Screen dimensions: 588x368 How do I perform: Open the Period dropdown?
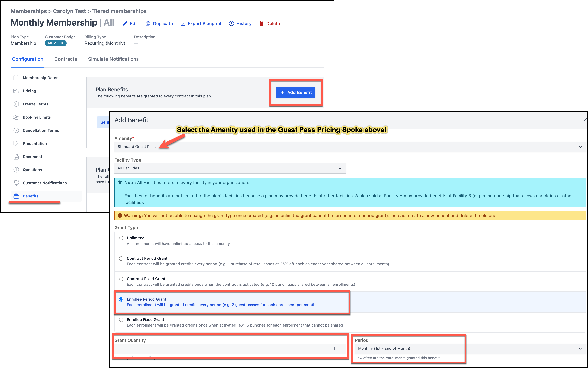469,349
